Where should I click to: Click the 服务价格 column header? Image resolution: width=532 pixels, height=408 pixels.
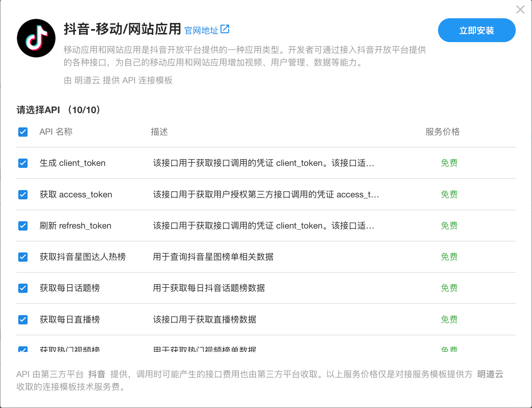[443, 132]
